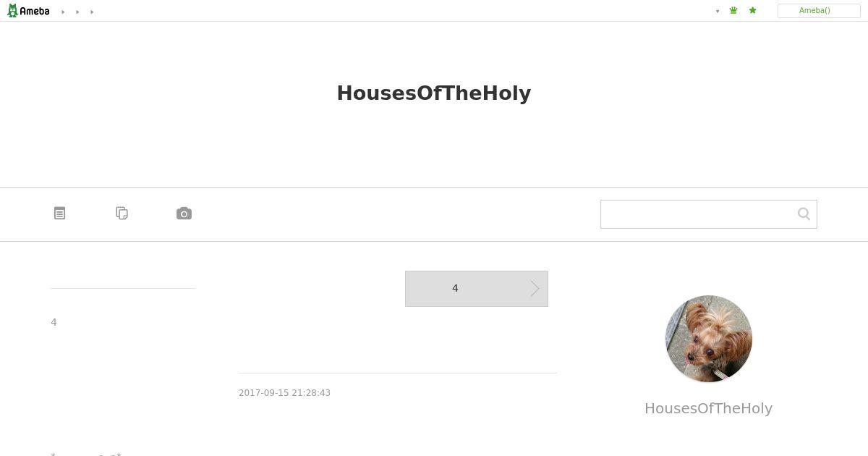The height and width of the screenshot is (456, 868).
Task: Click the chevron arrow on the gray pager button
Action: point(535,289)
